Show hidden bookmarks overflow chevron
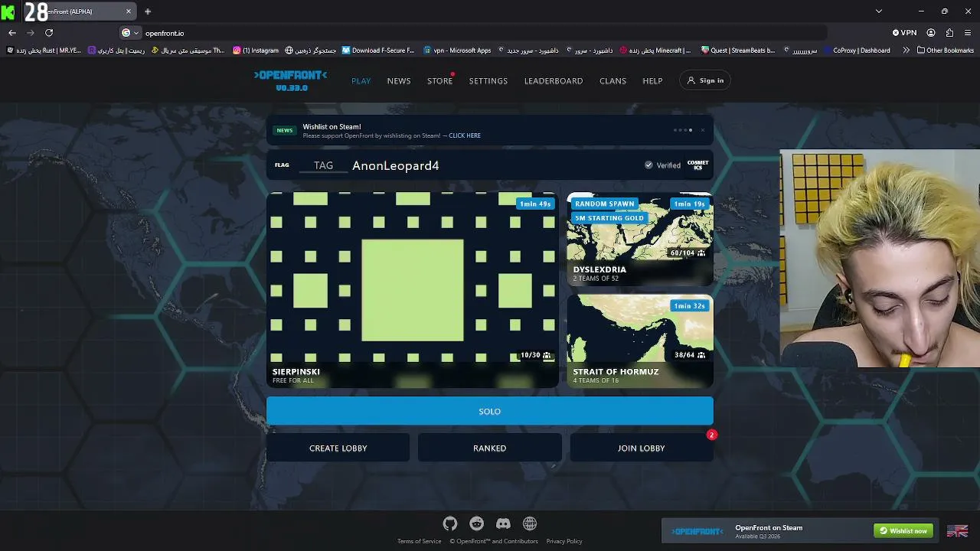The height and width of the screenshot is (551, 980). pyautogui.click(x=906, y=51)
